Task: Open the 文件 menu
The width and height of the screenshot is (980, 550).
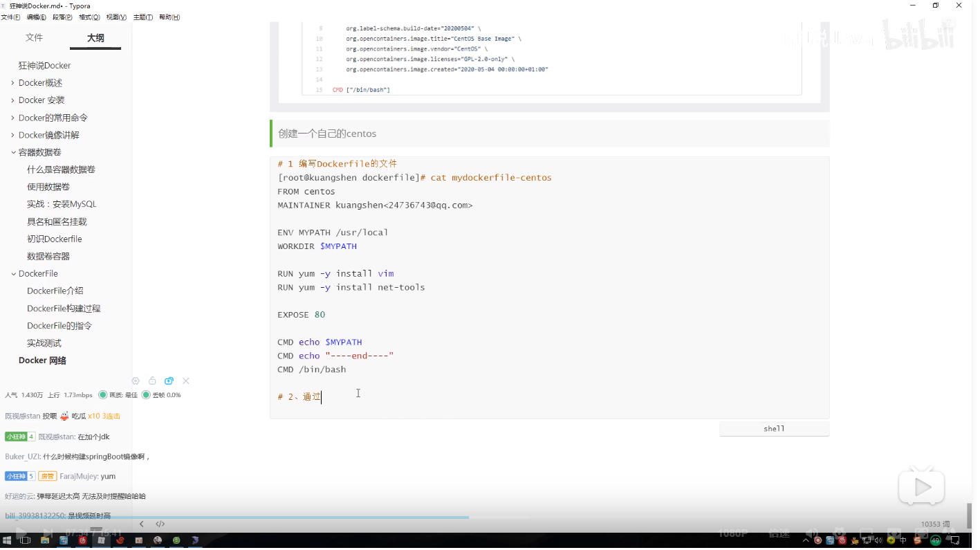Action: click(x=10, y=17)
